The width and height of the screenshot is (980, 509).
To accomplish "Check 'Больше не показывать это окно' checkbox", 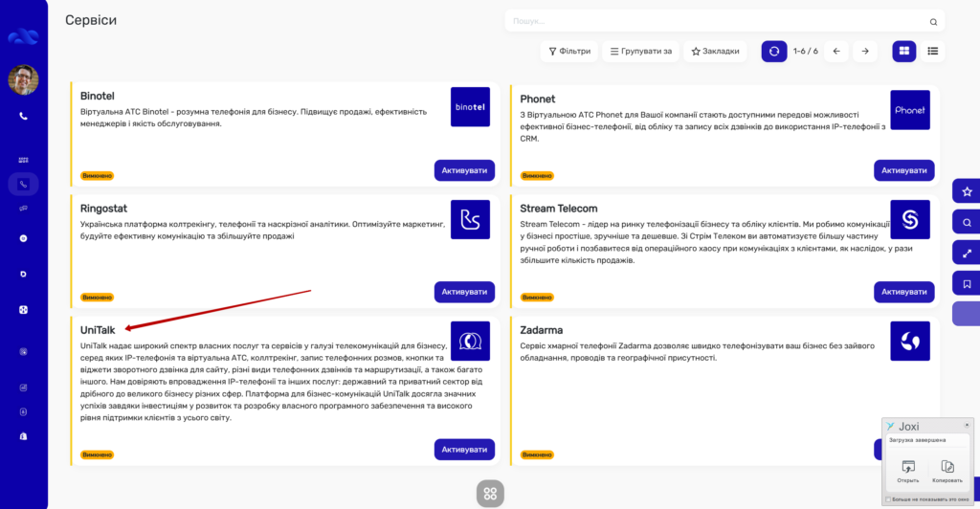I will [x=889, y=498].
